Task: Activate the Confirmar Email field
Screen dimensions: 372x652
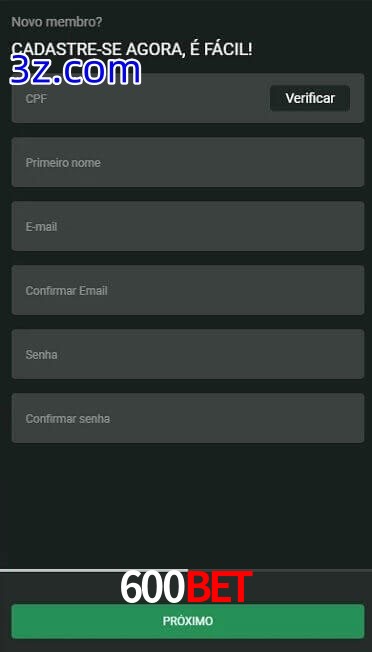Action: click(x=188, y=290)
